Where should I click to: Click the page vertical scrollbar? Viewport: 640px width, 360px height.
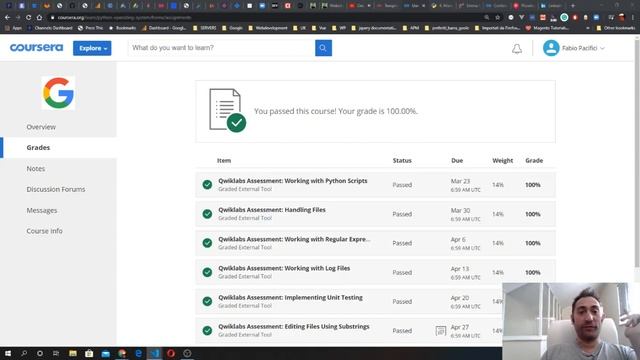[637, 153]
